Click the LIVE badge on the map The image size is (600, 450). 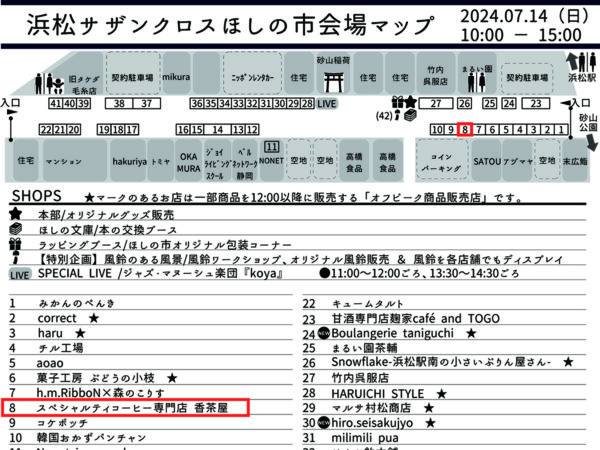tap(326, 104)
